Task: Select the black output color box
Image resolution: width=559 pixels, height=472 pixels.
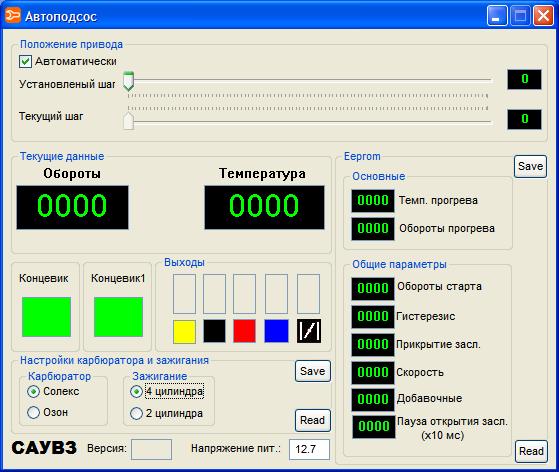Action: (x=214, y=331)
